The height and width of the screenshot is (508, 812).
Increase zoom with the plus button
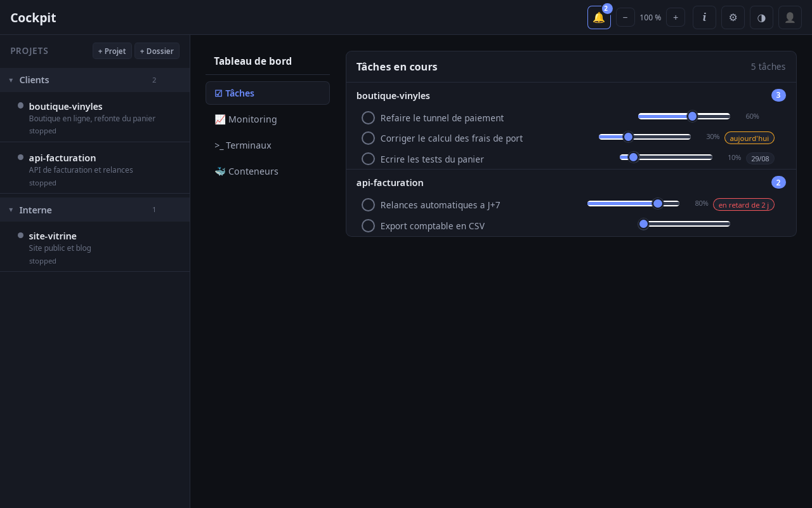(x=676, y=18)
